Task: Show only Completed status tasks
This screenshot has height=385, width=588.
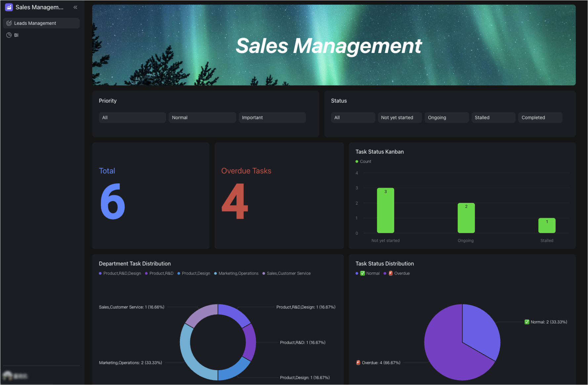Action: point(540,118)
